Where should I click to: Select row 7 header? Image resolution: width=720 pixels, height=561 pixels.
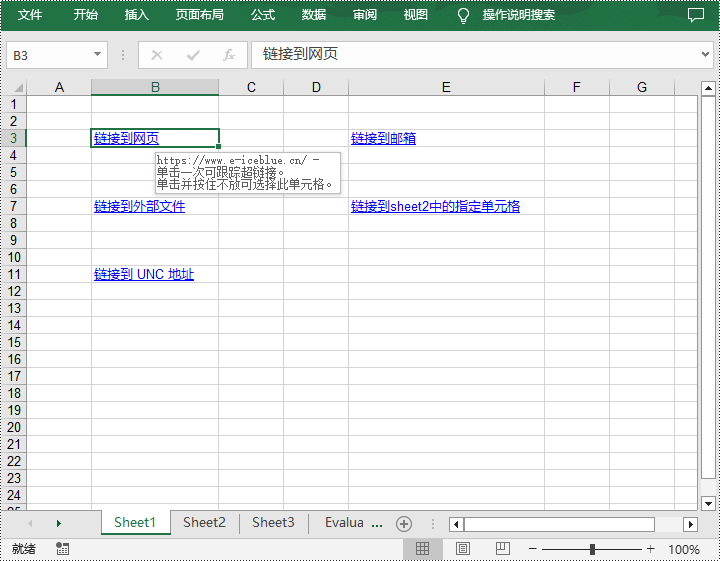pyautogui.click(x=14, y=206)
